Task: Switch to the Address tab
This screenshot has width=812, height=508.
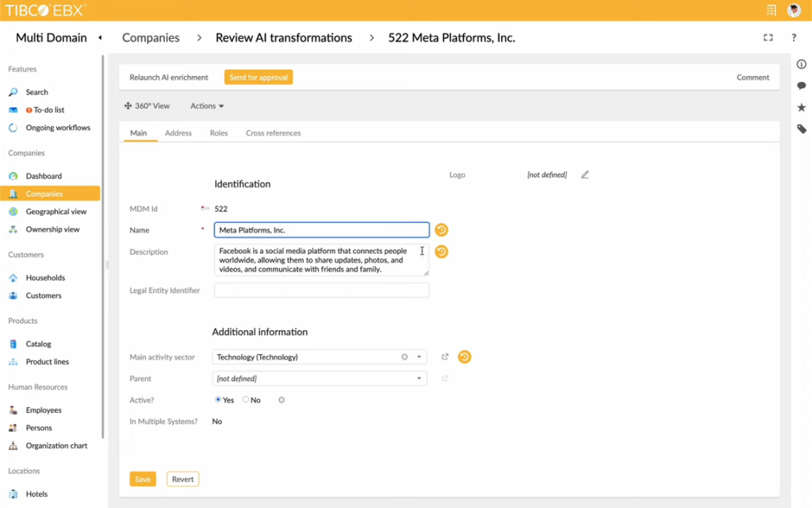Action: pyautogui.click(x=178, y=133)
